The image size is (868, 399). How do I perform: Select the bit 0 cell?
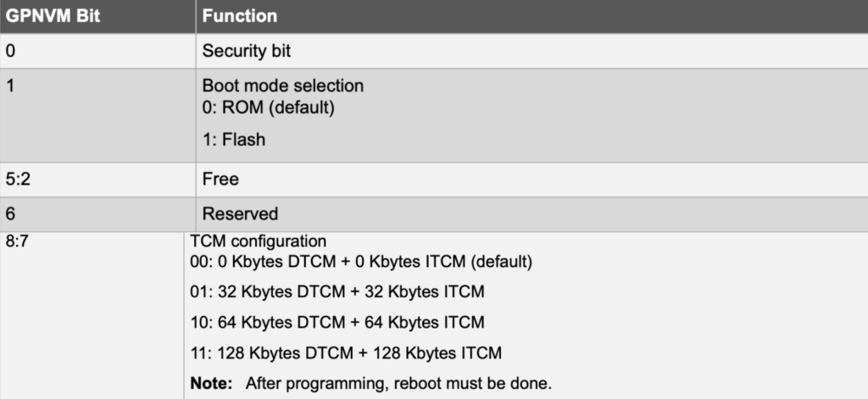pyautogui.click(x=10, y=51)
